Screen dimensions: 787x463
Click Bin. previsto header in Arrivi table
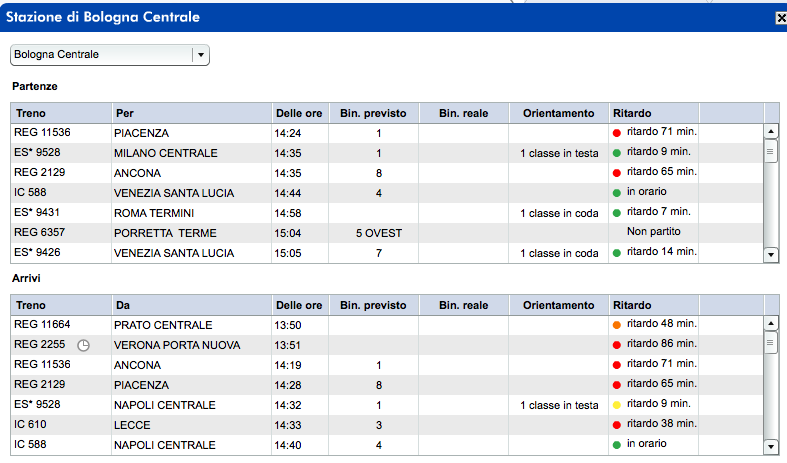point(373,305)
